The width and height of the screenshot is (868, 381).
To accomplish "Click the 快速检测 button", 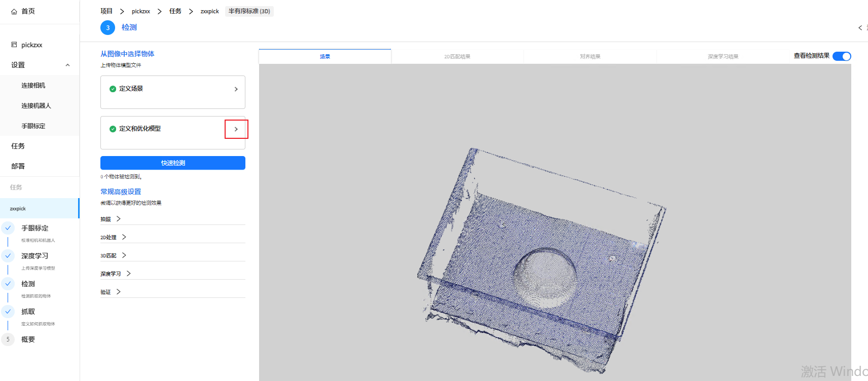I will click(x=173, y=163).
